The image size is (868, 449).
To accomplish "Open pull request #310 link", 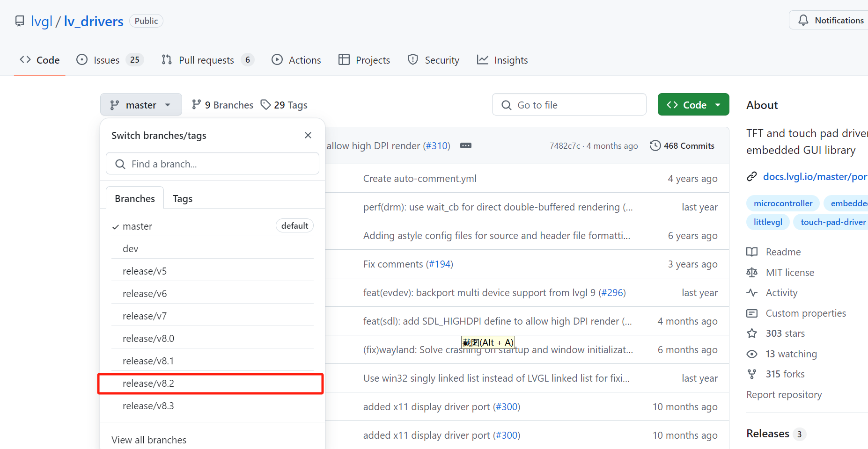I will click(436, 146).
